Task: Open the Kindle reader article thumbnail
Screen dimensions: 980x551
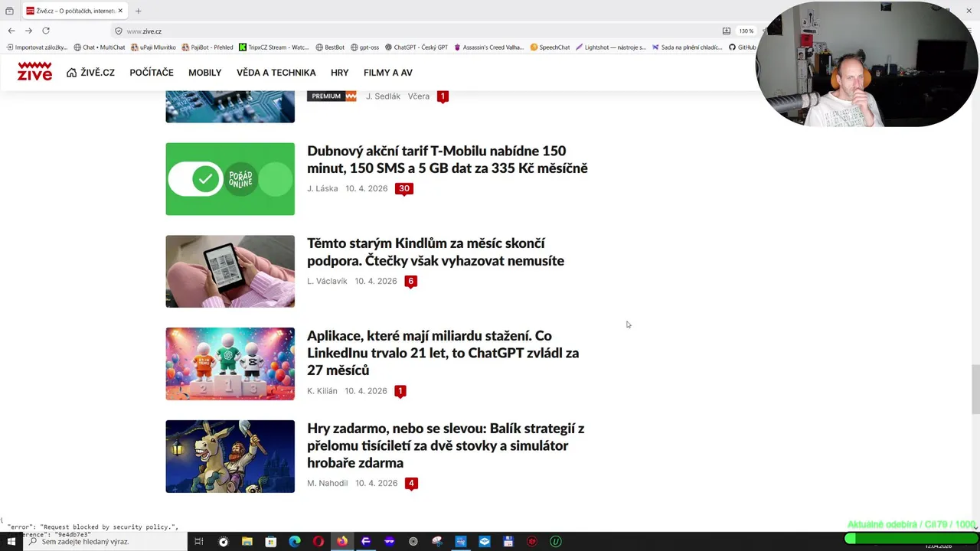Action: click(230, 271)
